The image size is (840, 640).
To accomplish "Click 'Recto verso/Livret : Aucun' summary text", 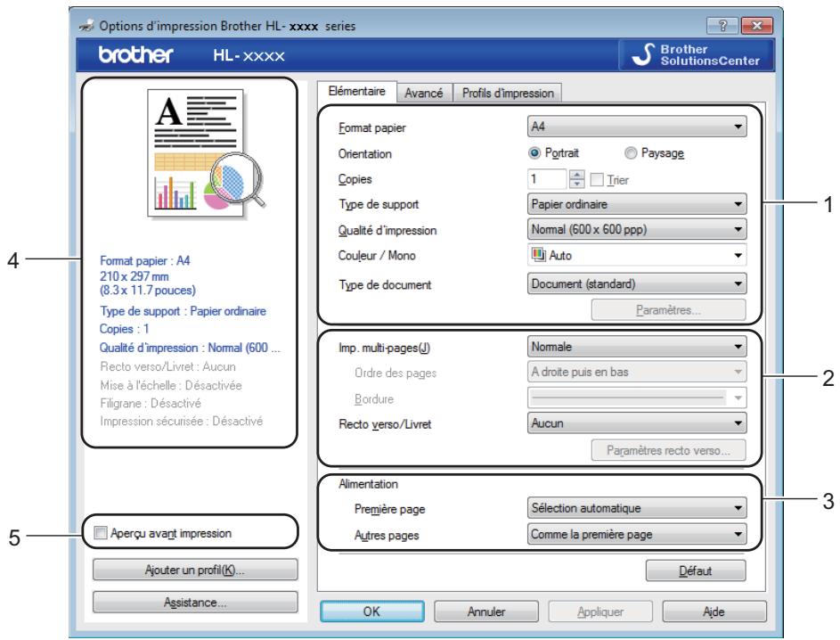I will 167,366.
